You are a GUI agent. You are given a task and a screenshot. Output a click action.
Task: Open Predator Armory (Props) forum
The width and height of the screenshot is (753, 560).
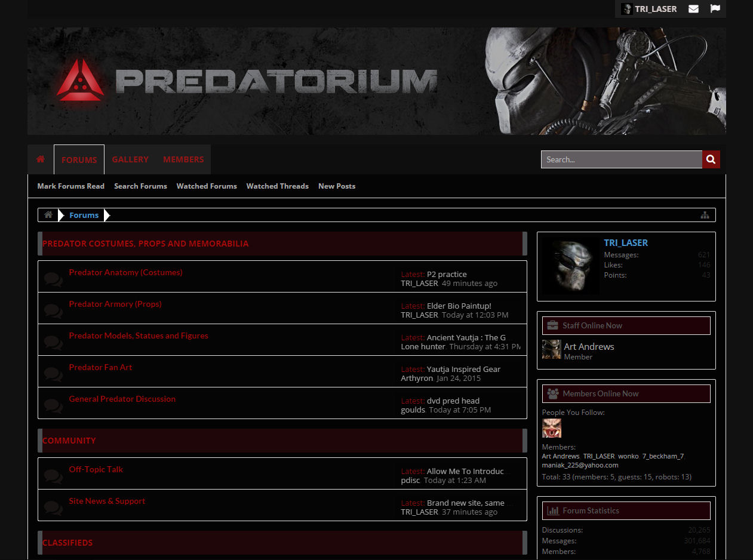tap(115, 304)
